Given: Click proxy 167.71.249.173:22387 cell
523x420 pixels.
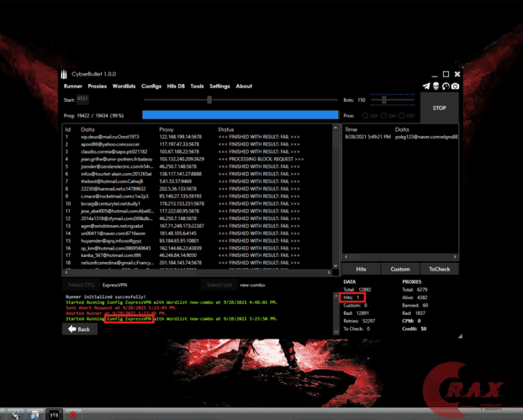Looking at the screenshot, I should [x=182, y=226].
